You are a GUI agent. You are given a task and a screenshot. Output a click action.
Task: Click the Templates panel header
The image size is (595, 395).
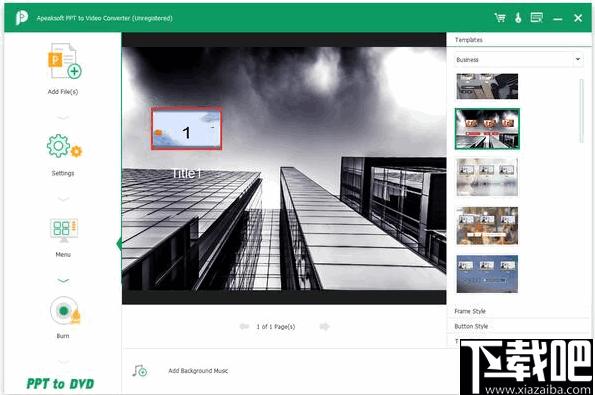(x=469, y=39)
